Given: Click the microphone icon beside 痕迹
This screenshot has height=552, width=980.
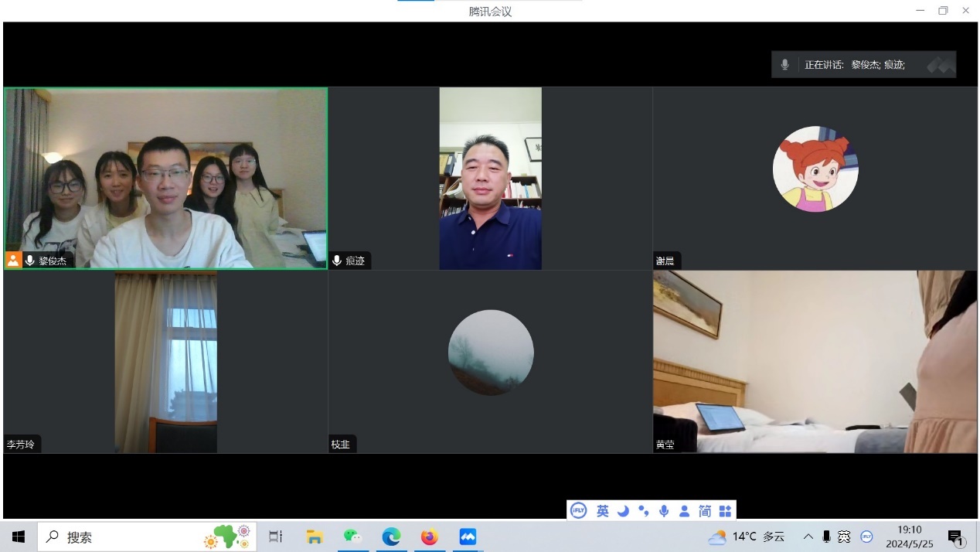Looking at the screenshot, I should (x=337, y=261).
